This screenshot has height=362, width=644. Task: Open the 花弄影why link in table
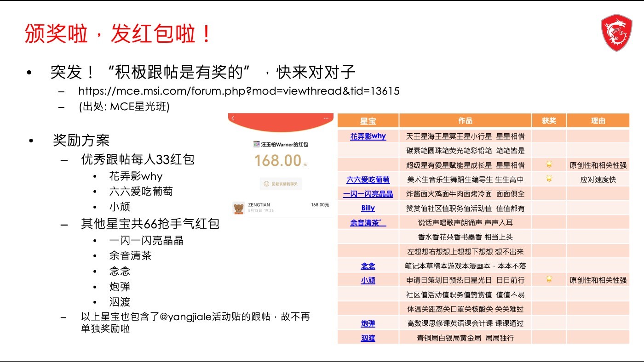368,136
